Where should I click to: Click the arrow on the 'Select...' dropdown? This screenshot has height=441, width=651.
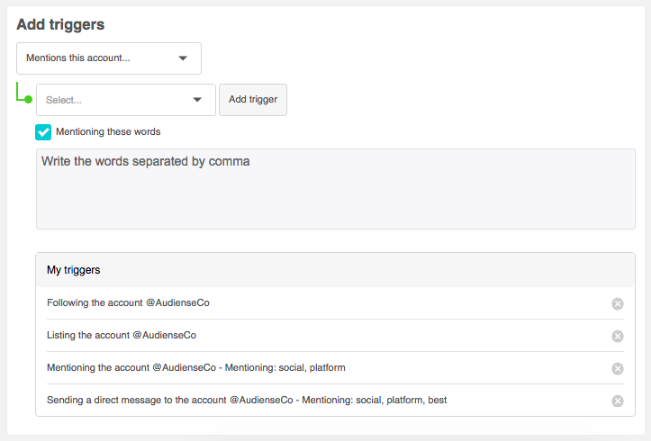[197, 100]
